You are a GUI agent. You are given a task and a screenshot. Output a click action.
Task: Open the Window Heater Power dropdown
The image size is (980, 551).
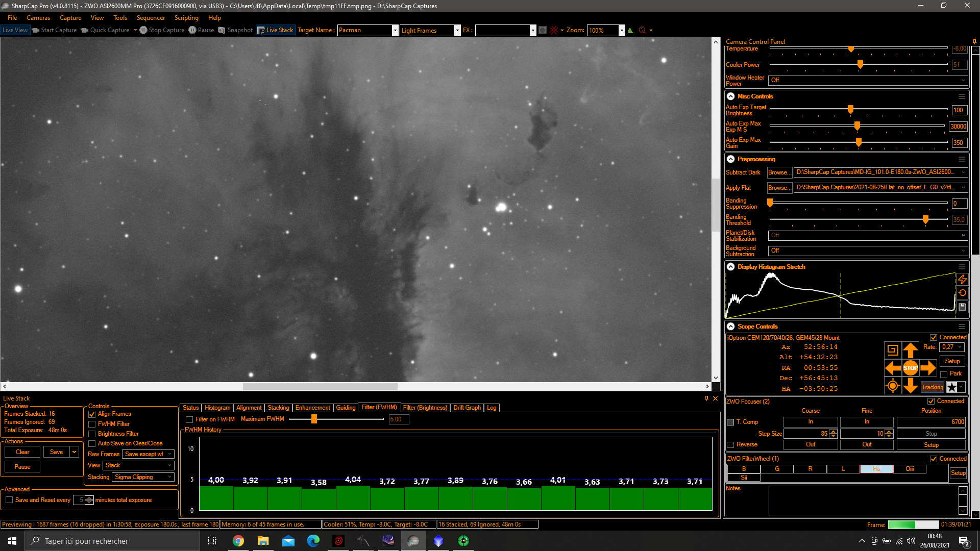click(x=868, y=80)
